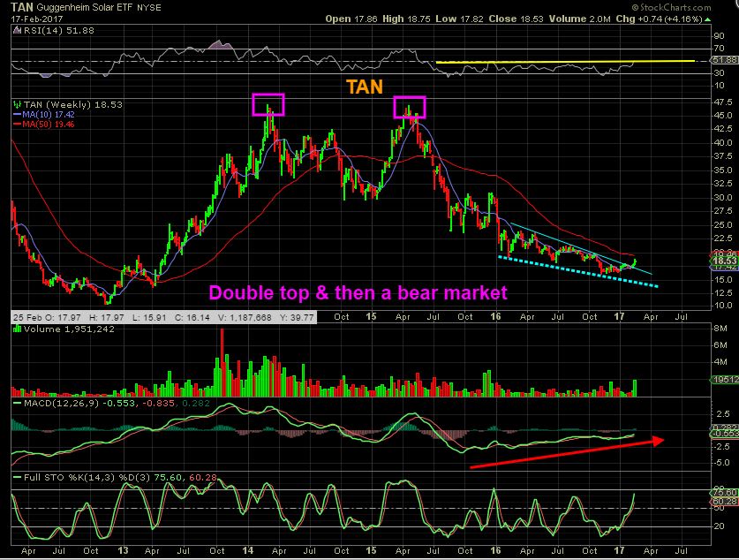This screenshot has height=560, width=739.
Task: Click the 'Guggenheim Solar ETF' name
Action: pos(84,8)
